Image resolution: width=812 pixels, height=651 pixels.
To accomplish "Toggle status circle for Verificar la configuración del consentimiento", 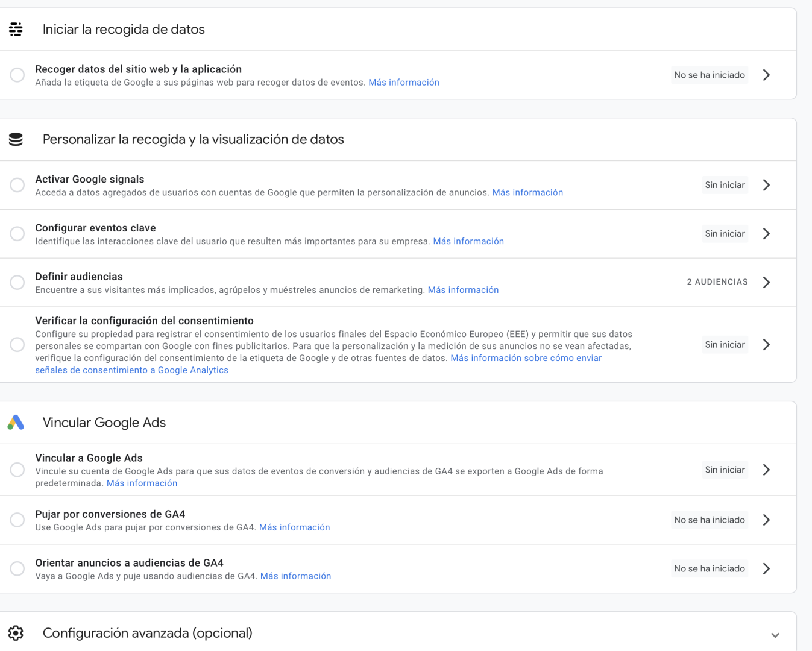I will tap(17, 345).
